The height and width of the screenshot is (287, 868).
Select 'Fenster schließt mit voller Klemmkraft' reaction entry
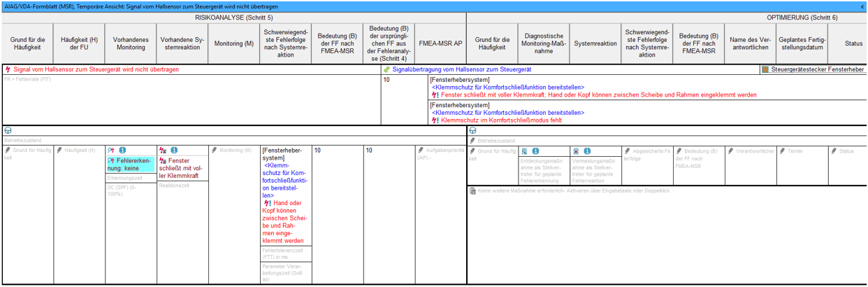pos(183,169)
